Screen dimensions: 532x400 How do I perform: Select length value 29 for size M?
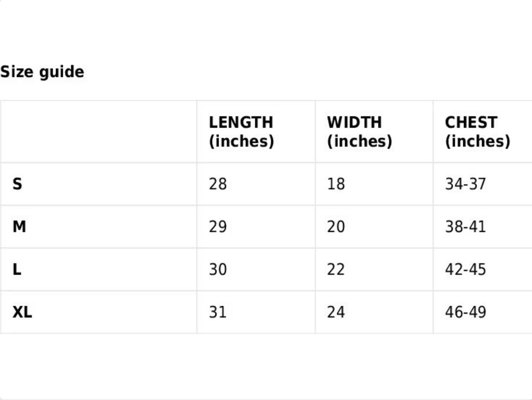(x=218, y=226)
